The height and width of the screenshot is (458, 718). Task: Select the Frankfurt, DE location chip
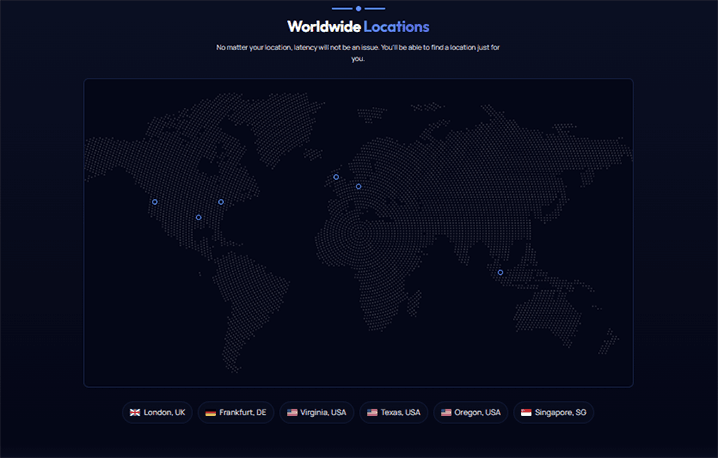[x=236, y=413]
